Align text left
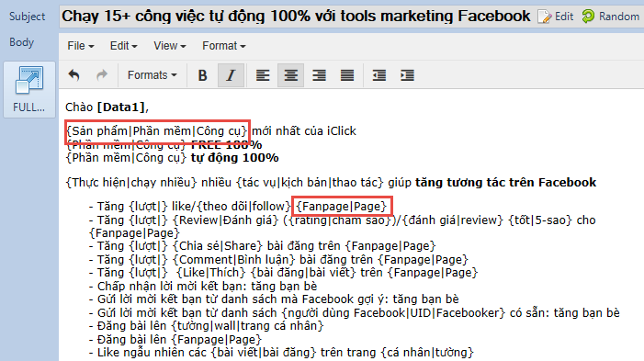Screen dimensions: 644x361 [x=263, y=75]
